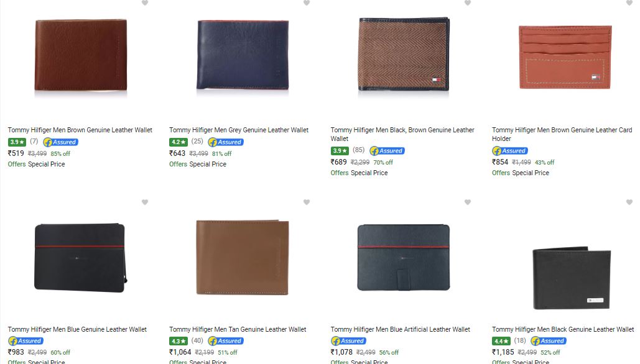Toggle wishlist heart on Blue Genuine Leather Wallet
This screenshot has width=640, height=364.
(x=145, y=202)
